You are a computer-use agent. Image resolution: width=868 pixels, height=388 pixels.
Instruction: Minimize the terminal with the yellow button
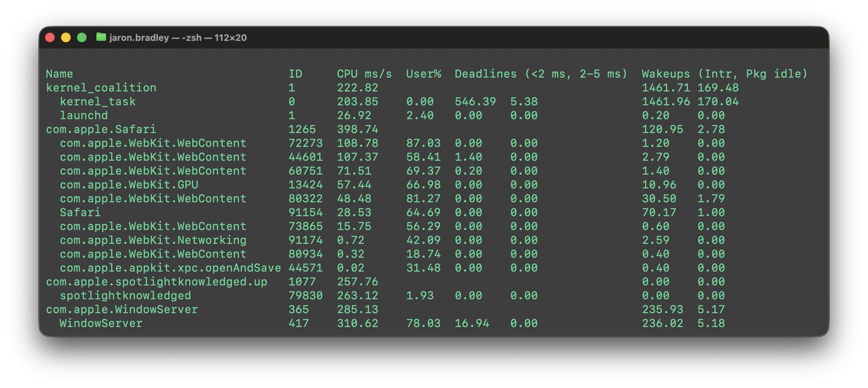click(x=66, y=37)
